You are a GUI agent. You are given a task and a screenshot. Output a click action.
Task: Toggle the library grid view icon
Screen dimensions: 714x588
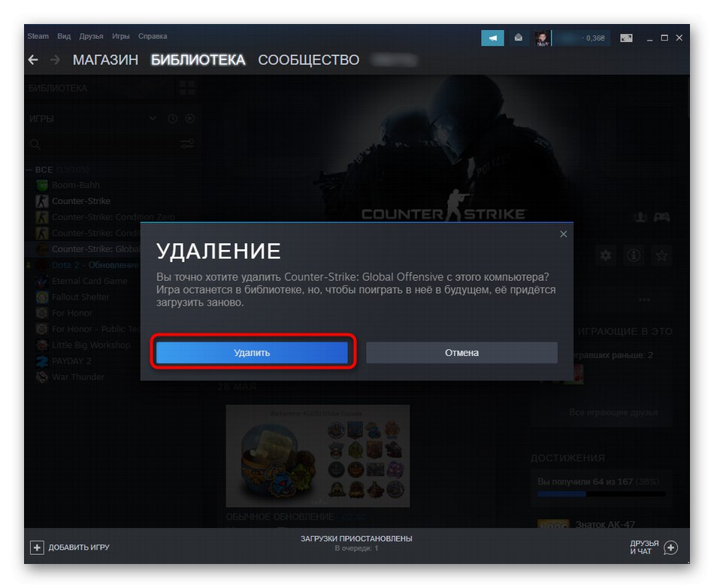(186, 87)
